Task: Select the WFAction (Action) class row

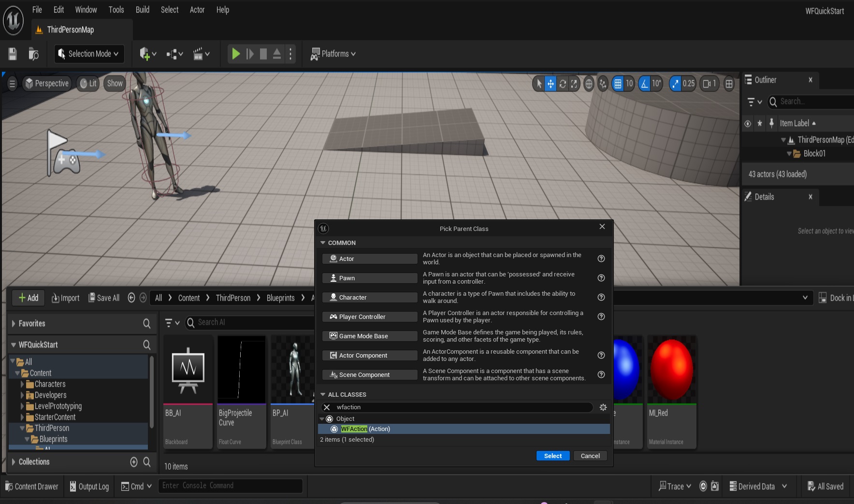Action: click(x=464, y=429)
